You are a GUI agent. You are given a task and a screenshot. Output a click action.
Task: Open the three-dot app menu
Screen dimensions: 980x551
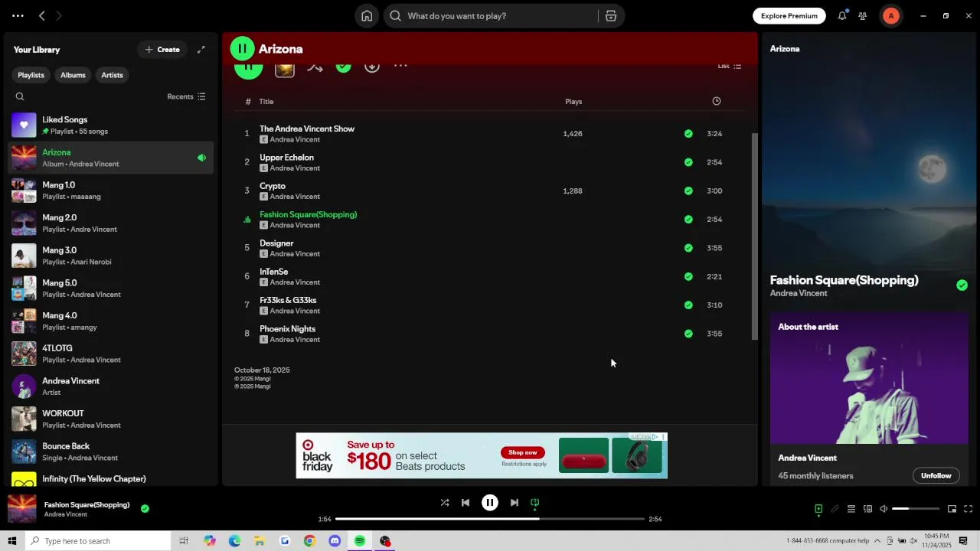[18, 16]
